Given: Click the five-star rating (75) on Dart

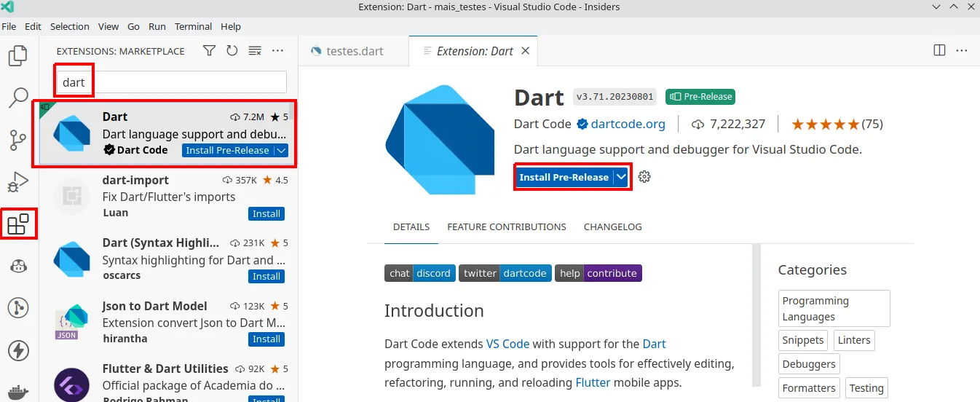Looking at the screenshot, I should (837, 124).
